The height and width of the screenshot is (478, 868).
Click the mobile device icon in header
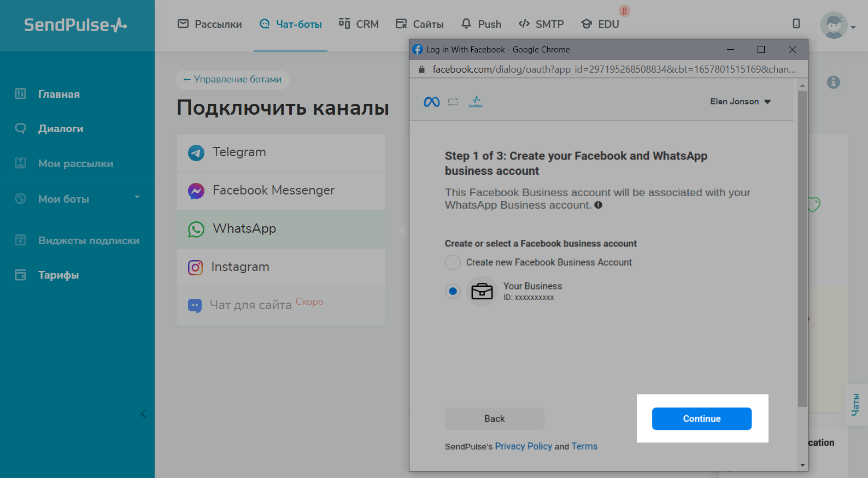(x=796, y=23)
